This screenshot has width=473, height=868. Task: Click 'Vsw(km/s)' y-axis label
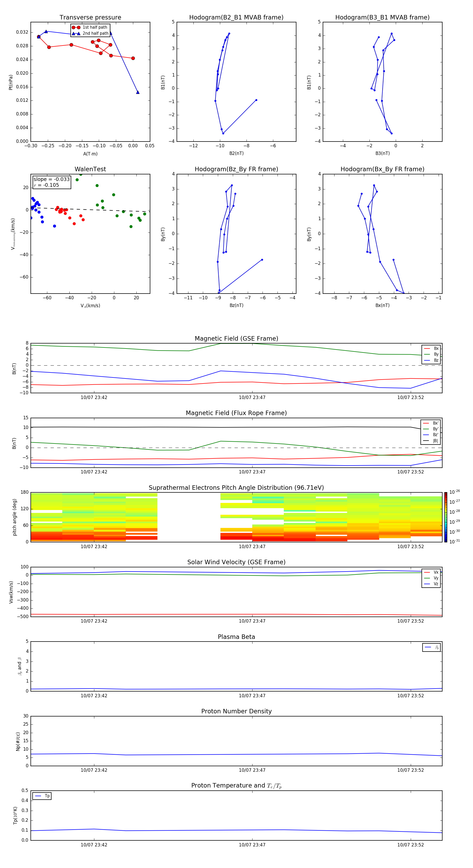click(11, 592)
